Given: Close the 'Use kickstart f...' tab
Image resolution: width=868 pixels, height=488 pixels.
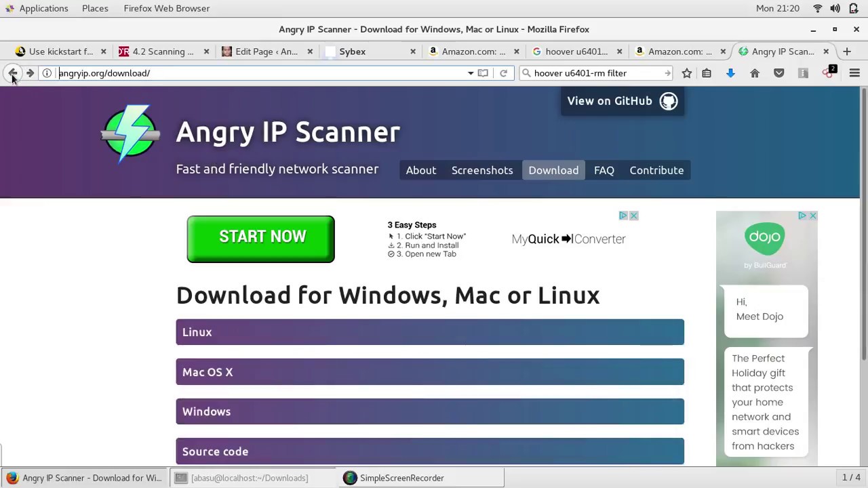Looking at the screenshot, I should pyautogui.click(x=103, y=52).
